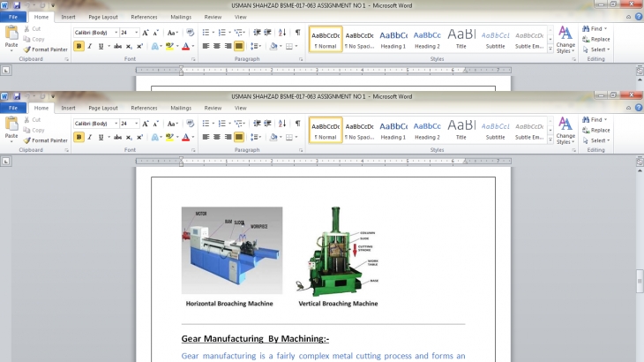
Task: Click Save icon in back window title bar
Action: (x=17, y=5)
